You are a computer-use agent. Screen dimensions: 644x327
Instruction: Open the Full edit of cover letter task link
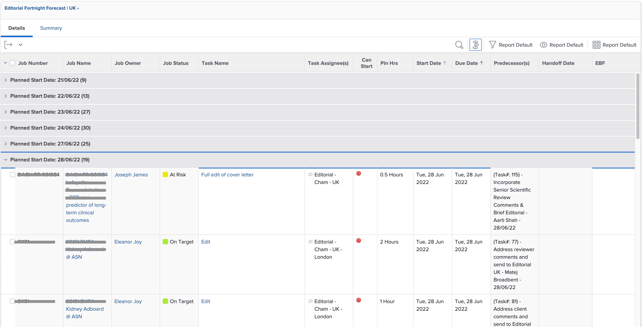tap(227, 175)
